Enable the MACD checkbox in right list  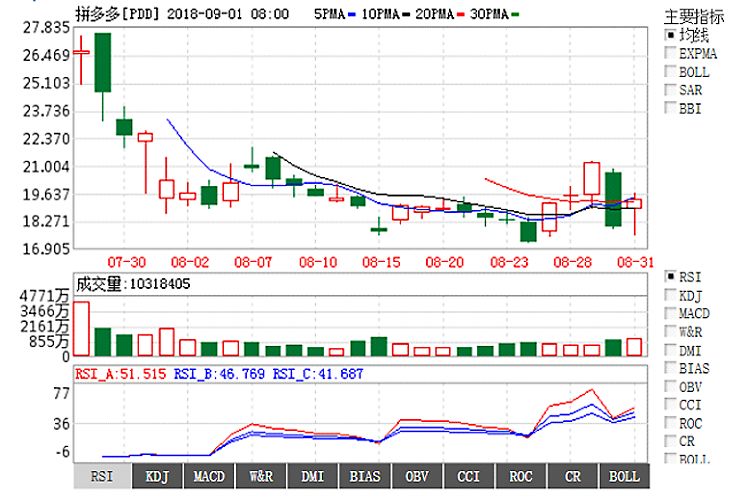[671, 314]
